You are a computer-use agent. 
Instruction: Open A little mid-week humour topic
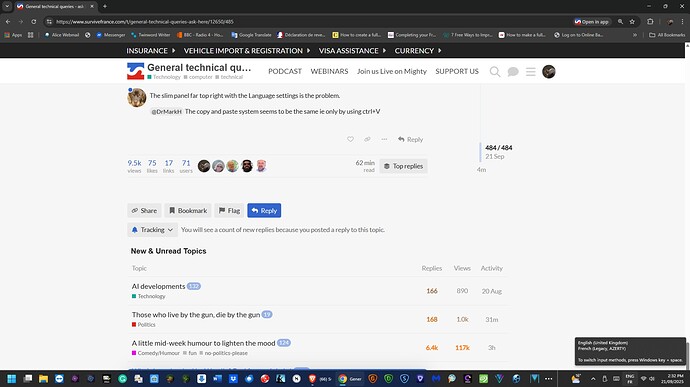(203, 343)
